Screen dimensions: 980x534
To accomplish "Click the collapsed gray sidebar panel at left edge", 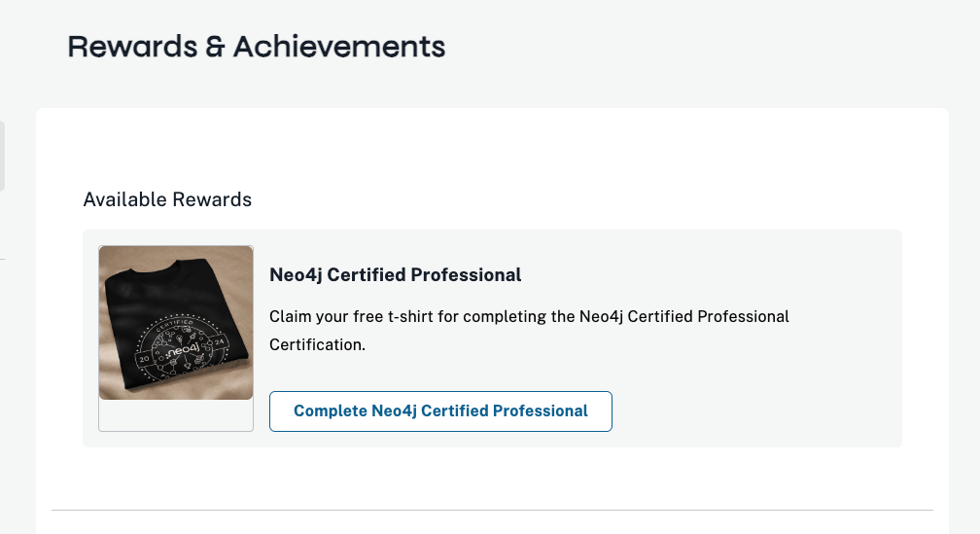I will (3, 157).
